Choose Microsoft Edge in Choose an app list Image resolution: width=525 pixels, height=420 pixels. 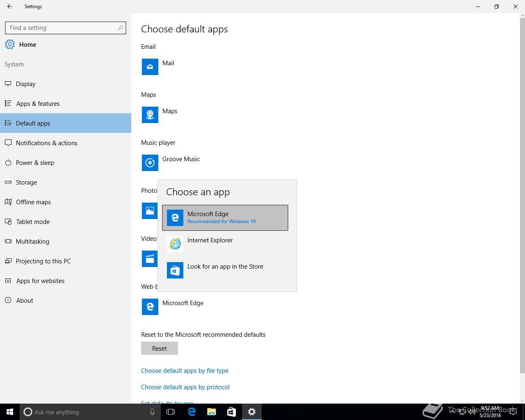coord(225,218)
